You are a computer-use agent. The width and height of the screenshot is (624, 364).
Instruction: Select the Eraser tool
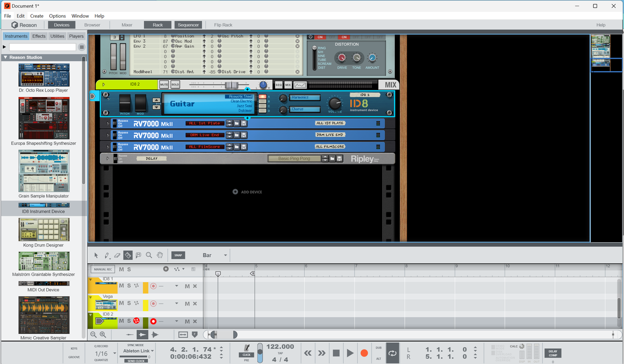[117, 255]
